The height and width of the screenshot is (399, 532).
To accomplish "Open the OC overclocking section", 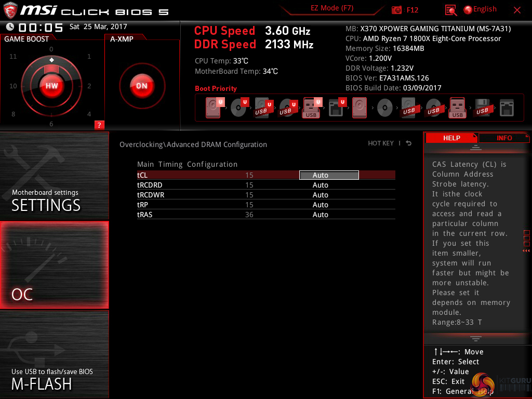I will point(54,265).
